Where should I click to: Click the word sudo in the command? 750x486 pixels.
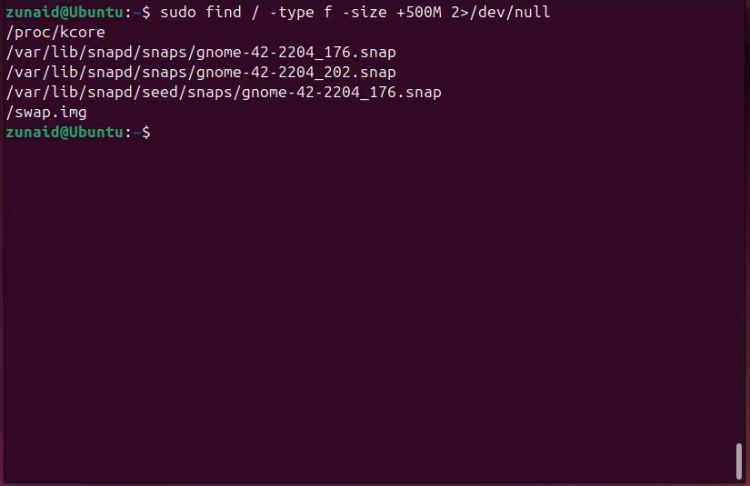tap(178, 12)
